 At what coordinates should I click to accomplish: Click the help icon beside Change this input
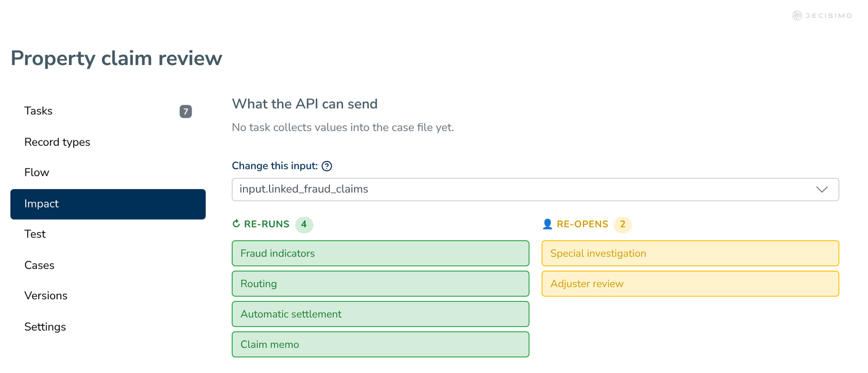pos(327,166)
